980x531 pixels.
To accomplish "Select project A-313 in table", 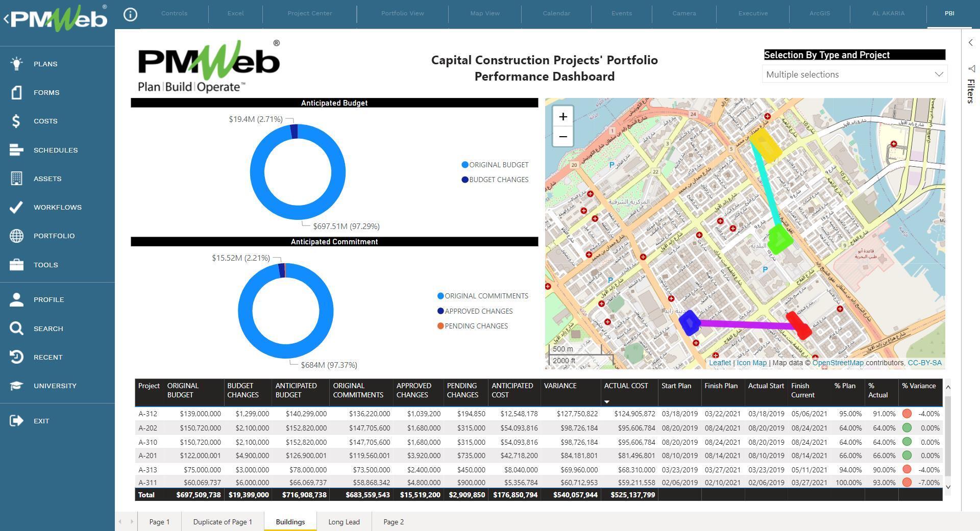I will [x=148, y=470].
